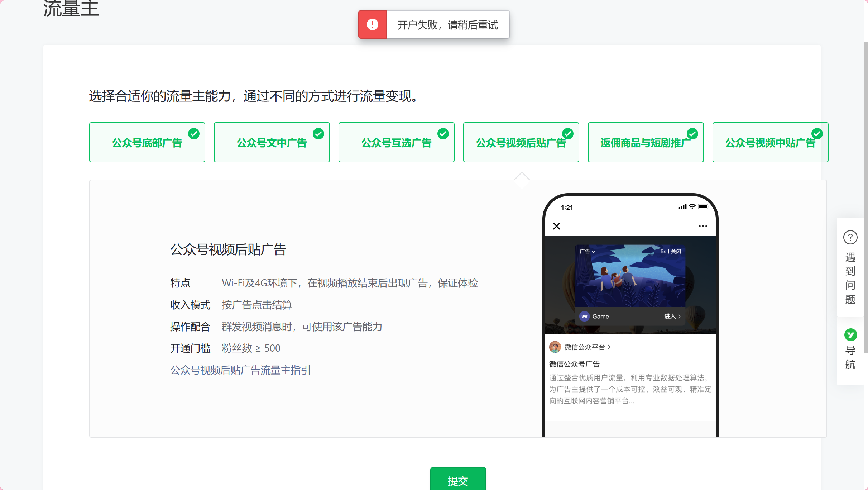Viewport: 868px width, 490px height.
Task: Select the 公众号视频后贴广告 card
Action: coord(521,142)
